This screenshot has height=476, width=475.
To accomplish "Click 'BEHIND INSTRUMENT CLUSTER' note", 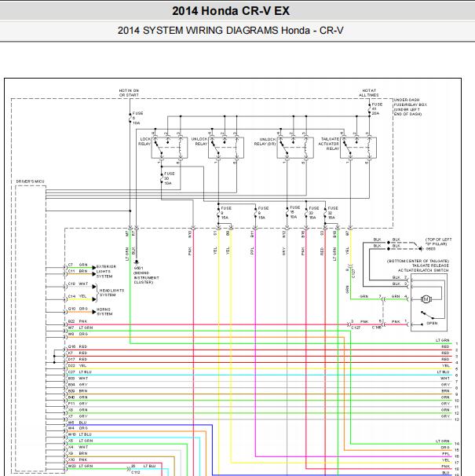I will click(x=146, y=277).
